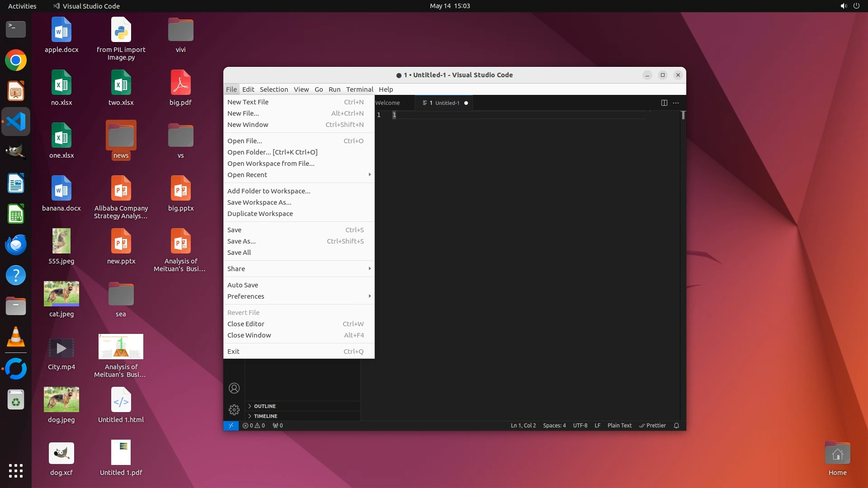Click the Spaces: 4 indentation setting
The width and height of the screenshot is (868, 488).
click(x=554, y=426)
